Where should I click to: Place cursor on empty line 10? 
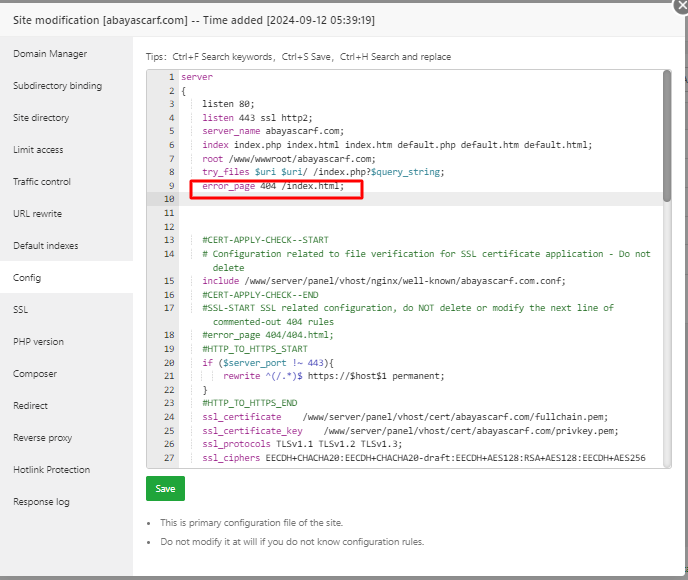400,199
